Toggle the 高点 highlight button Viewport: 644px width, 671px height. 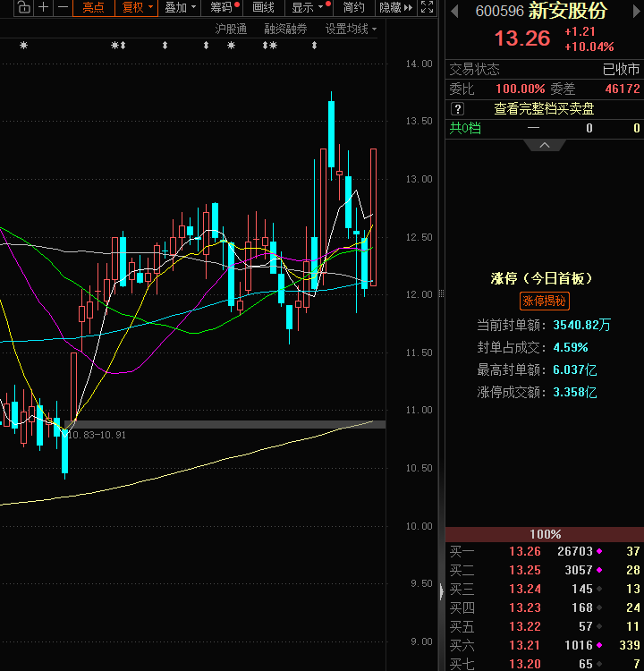coord(94,7)
